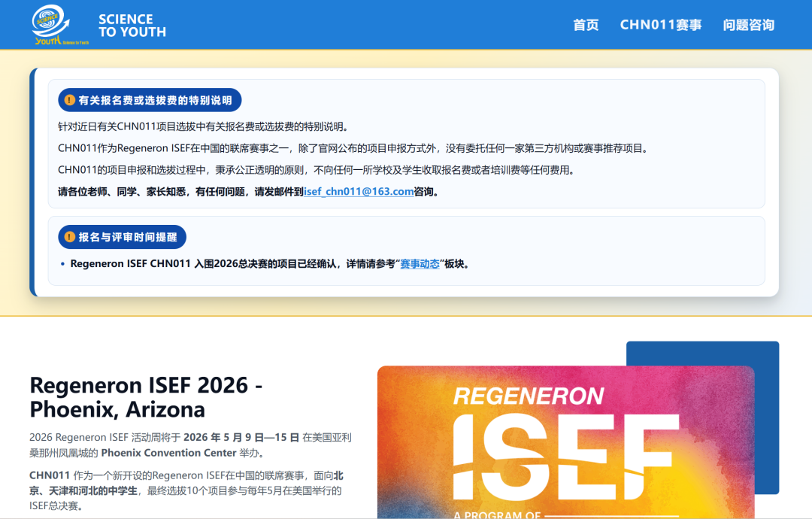Open the 首页 menu item
The image size is (812, 519).
(586, 24)
